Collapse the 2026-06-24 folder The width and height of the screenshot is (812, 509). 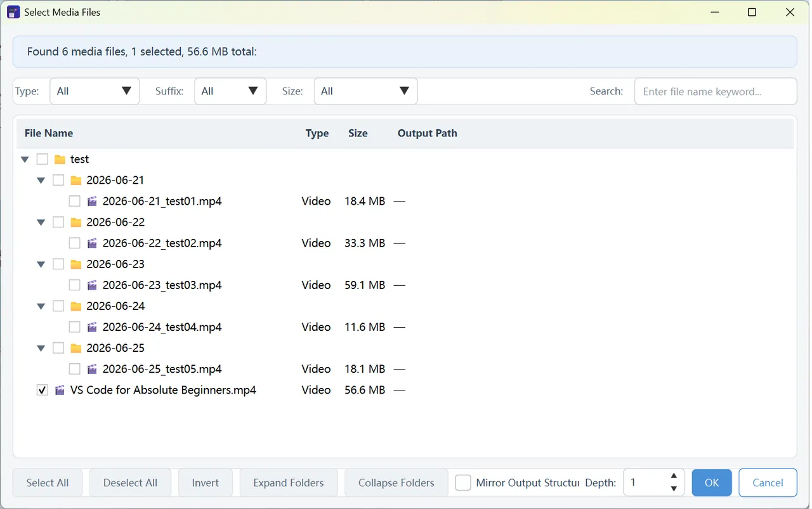click(41, 306)
